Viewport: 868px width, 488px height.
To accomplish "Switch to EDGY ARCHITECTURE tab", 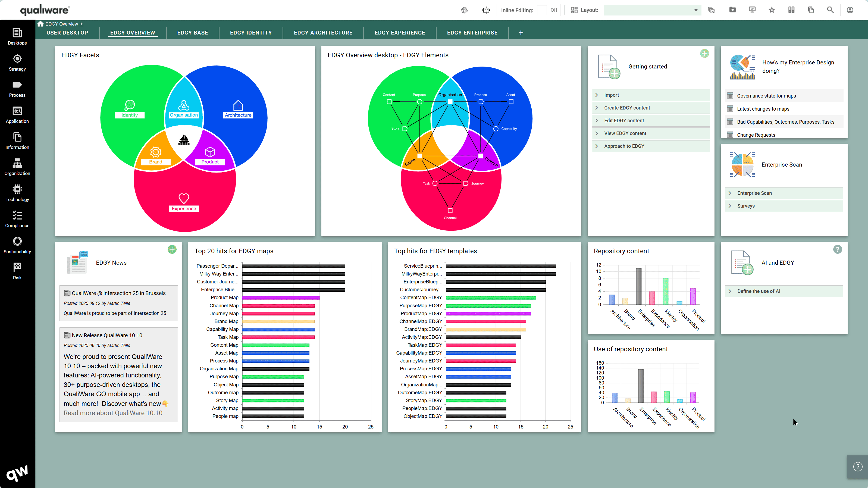I will point(323,33).
